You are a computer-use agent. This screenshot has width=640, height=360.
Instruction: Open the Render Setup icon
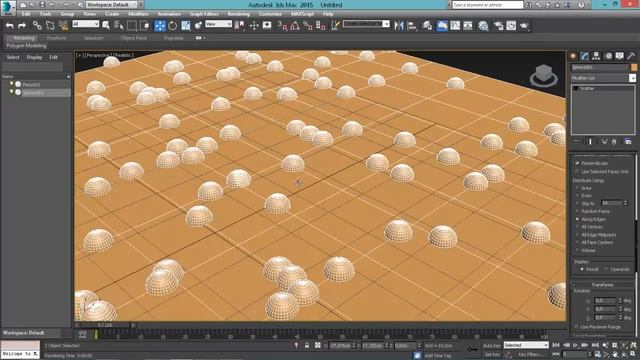498,25
